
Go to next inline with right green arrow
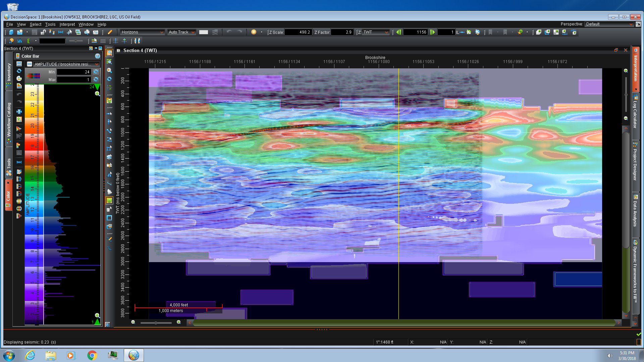tap(433, 32)
